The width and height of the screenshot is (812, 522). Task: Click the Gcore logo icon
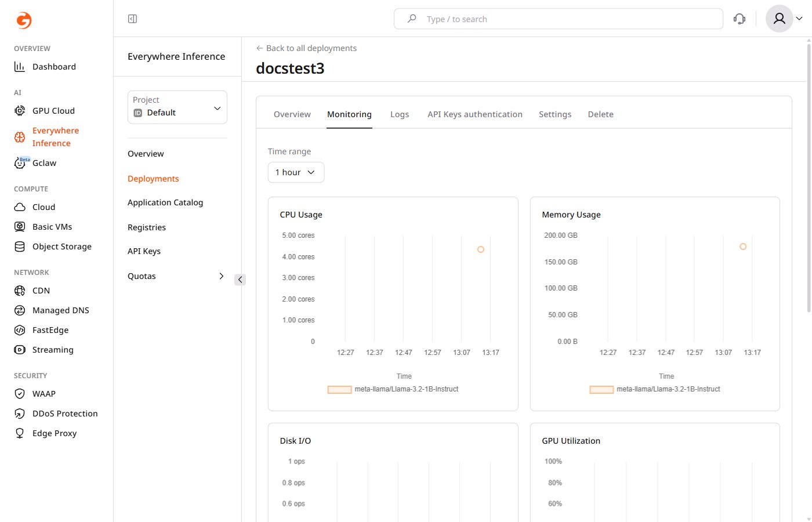24,20
